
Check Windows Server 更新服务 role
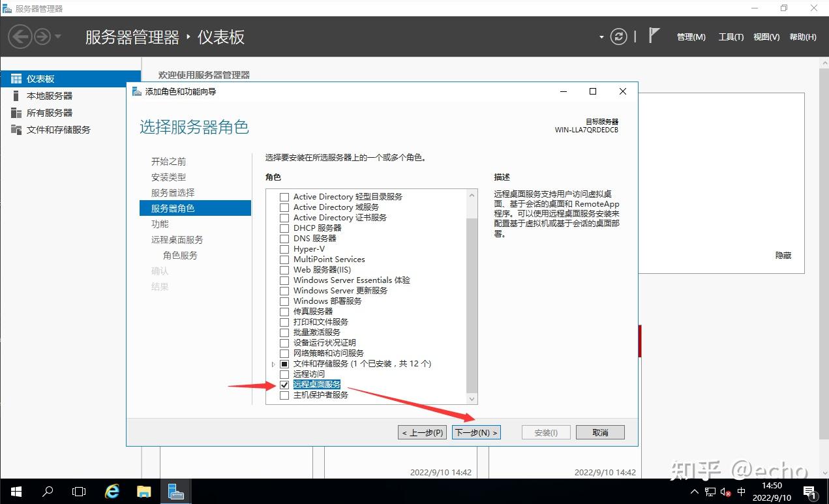[x=284, y=291]
